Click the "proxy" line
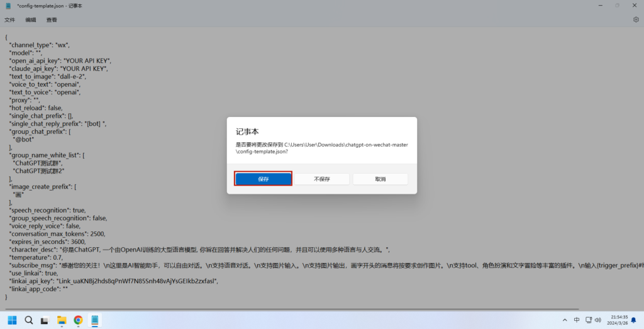The image size is (644, 329). pos(25,100)
